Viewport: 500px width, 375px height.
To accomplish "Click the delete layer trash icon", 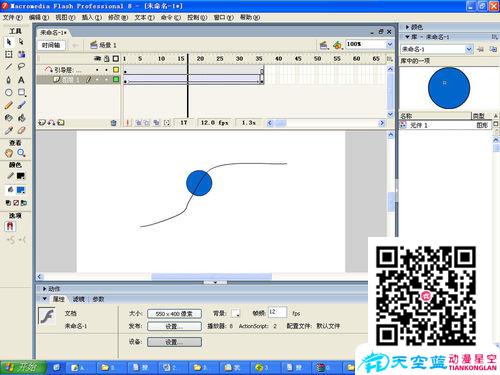I will (x=113, y=123).
